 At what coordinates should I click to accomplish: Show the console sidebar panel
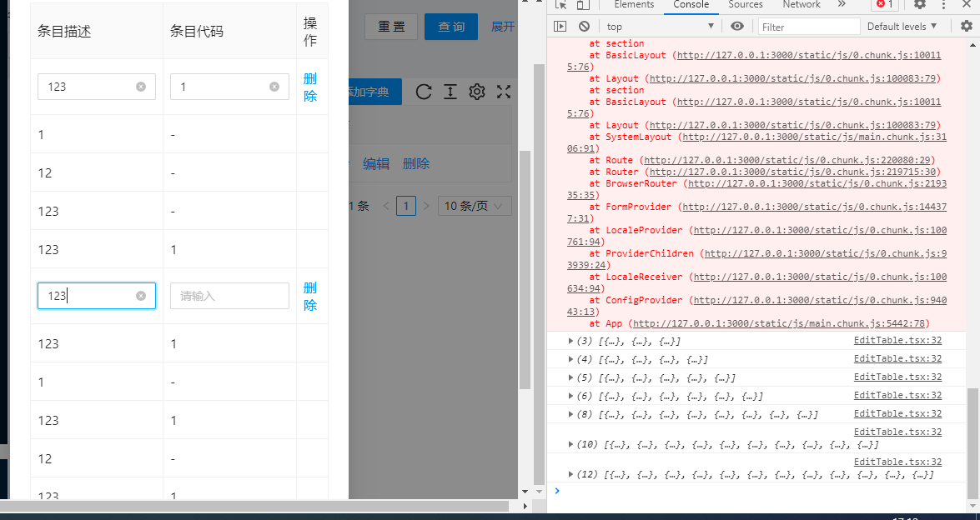(559, 26)
